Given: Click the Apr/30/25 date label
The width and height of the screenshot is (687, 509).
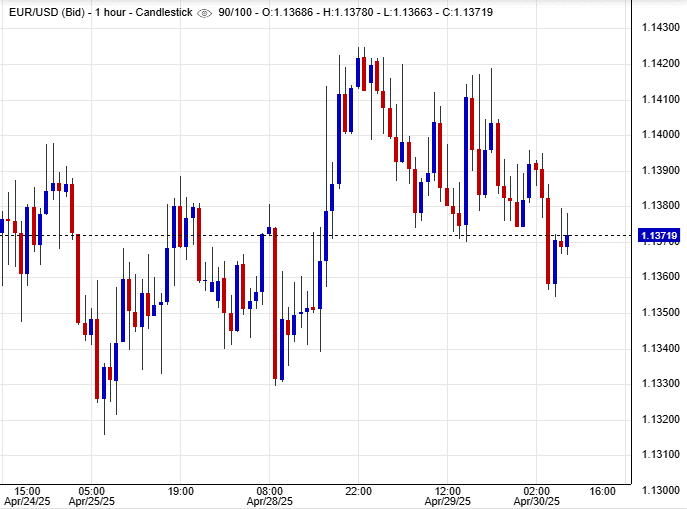Looking at the screenshot, I should [x=537, y=501].
